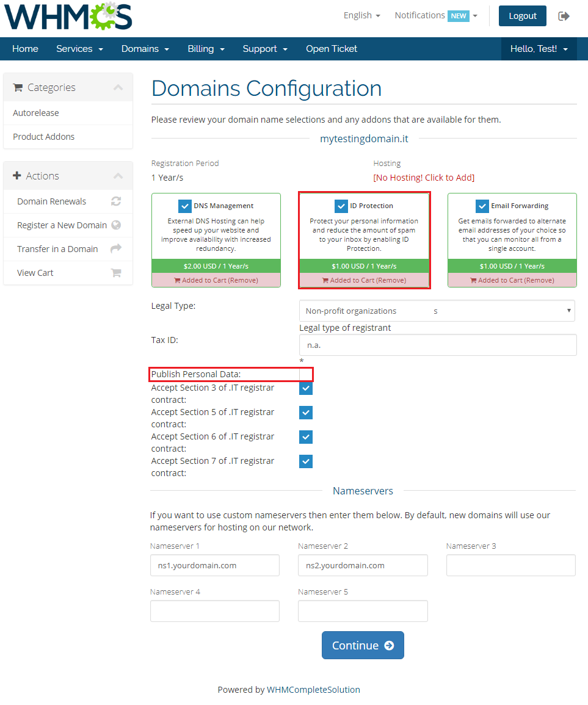The image size is (588, 705).
Task: Toggle Accept Section 5 checkbox
Action: coord(306,413)
